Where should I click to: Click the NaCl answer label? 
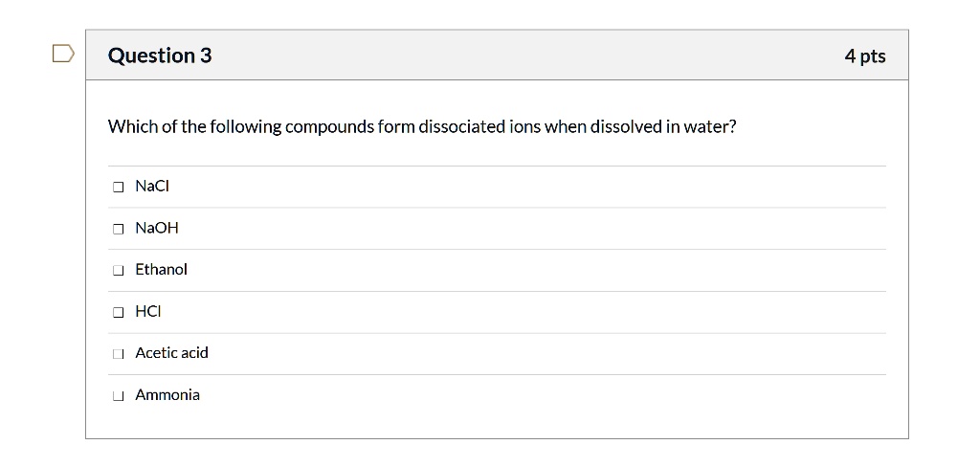pos(152,187)
